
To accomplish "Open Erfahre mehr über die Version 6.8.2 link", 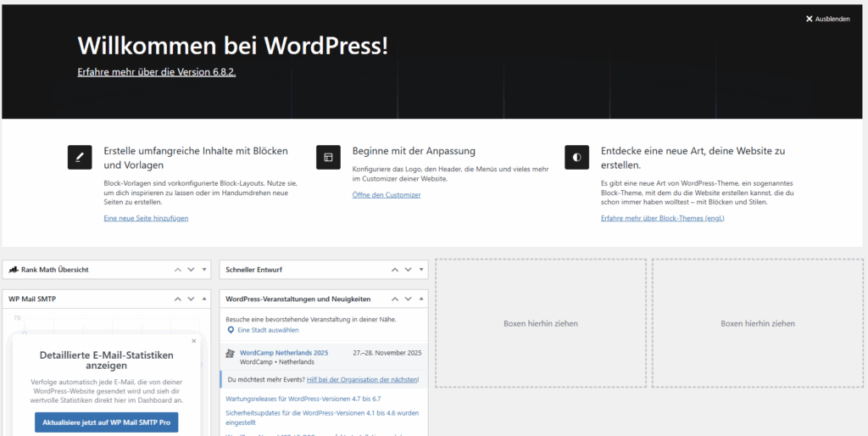I will 157,72.
